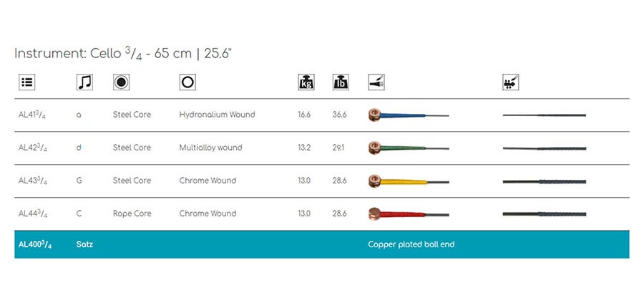Image resolution: width=644 pixels, height=286 pixels.
Task: Click the blue-wrapped ball end string image
Action: (x=409, y=115)
